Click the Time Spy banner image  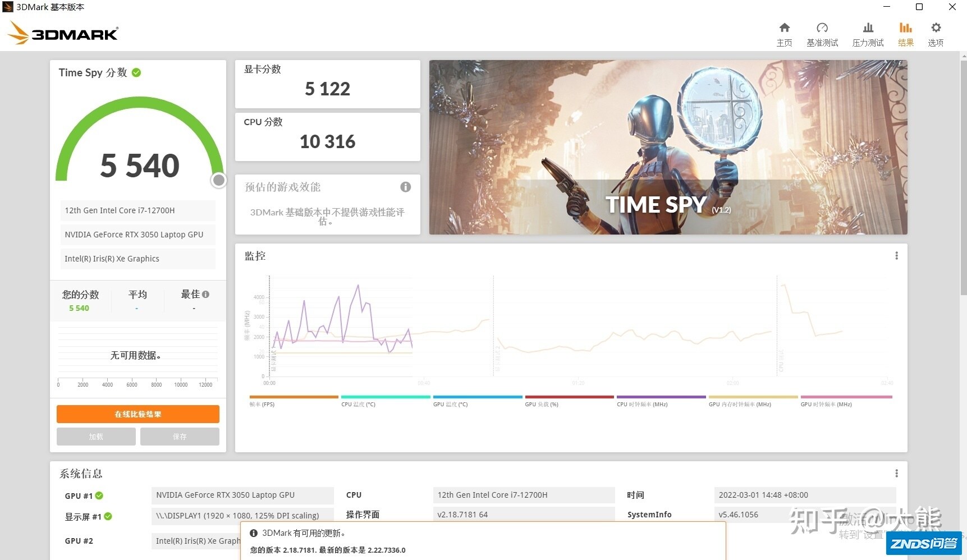pos(668,148)
